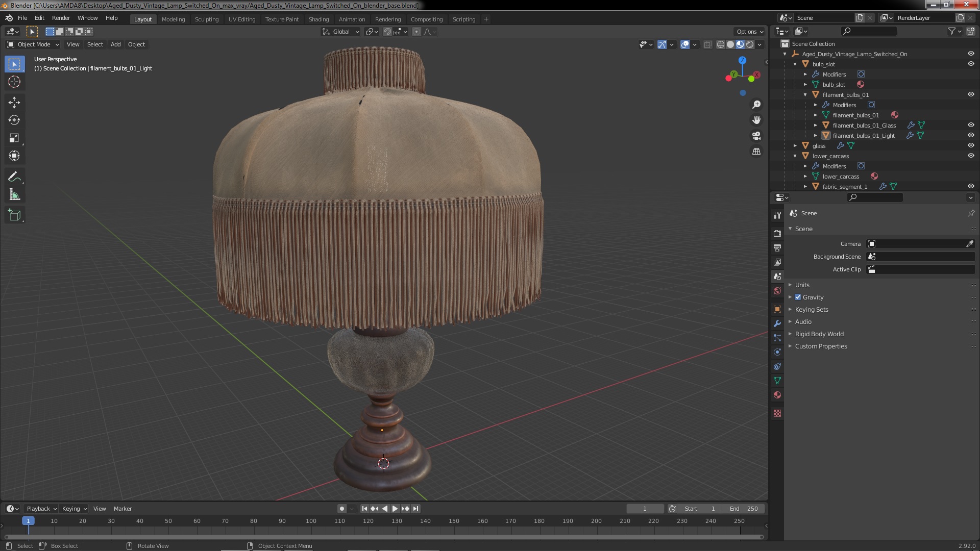The height and width of the screenshot is (551, 980).
Task: Click the eyedropper next to Camera field
Action: 969,244
